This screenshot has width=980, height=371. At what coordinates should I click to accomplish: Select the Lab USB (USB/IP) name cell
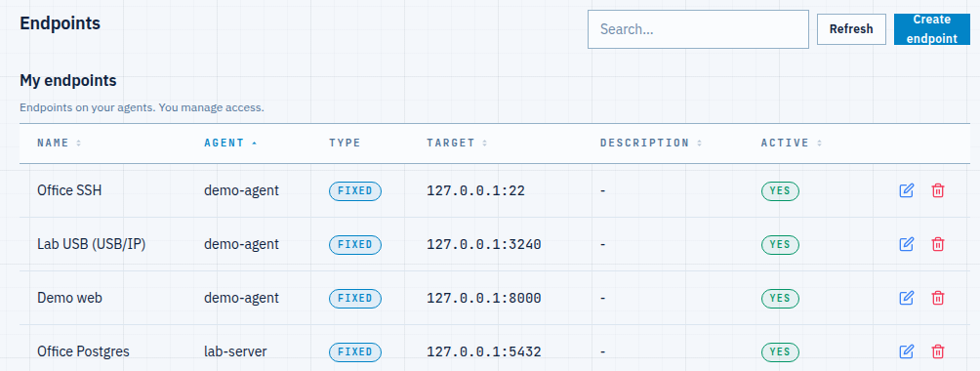91,244
